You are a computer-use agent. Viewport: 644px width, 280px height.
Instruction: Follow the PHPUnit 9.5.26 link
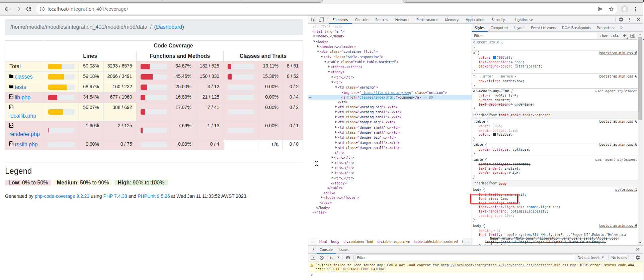(x=154, y=196)
